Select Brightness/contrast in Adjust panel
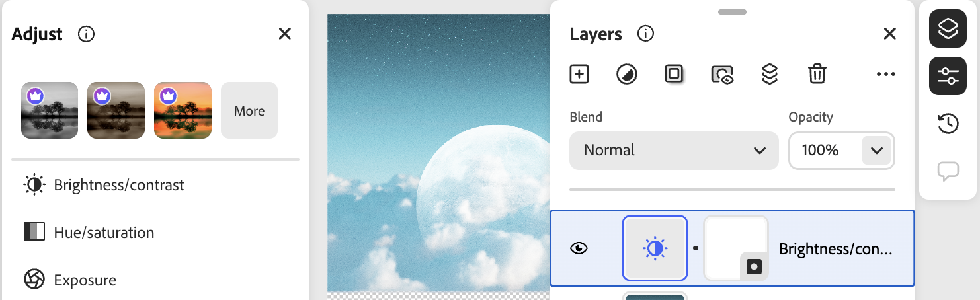 click(119, 185)
